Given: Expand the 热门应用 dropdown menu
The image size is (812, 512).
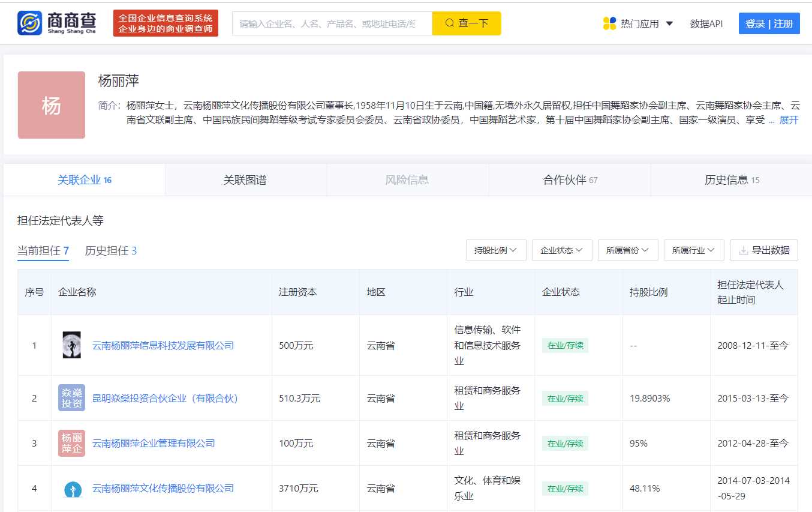Looking at the screenshot, I should 669,24.
